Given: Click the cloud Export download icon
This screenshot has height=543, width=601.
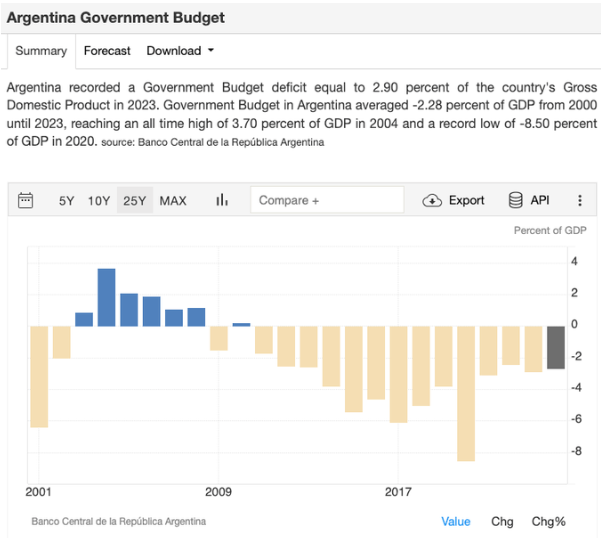Looking at the screenshot, I should tap(432, 200).
